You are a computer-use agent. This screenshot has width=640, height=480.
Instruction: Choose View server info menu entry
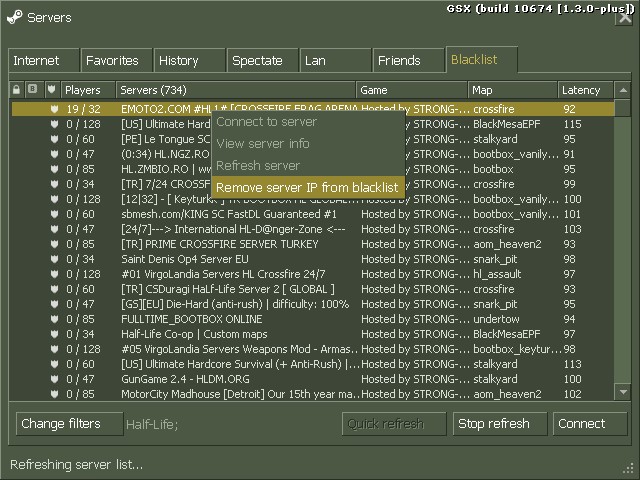[308, 144]
